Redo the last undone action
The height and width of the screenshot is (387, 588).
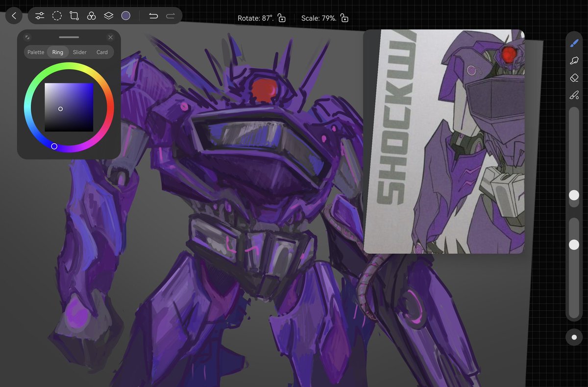coord(171,16)
